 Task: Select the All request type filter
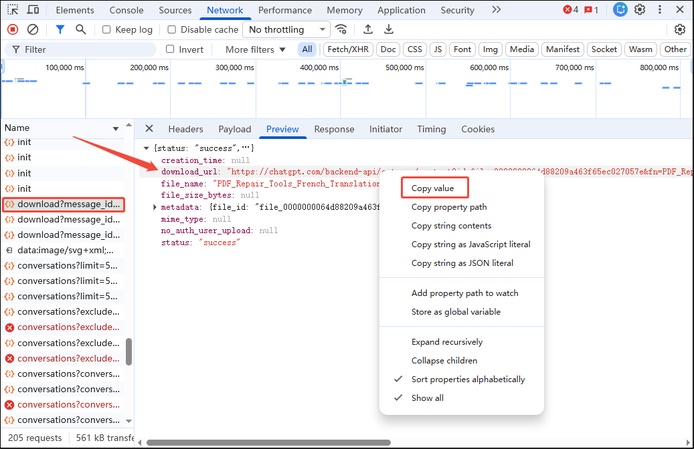(307, 49)
